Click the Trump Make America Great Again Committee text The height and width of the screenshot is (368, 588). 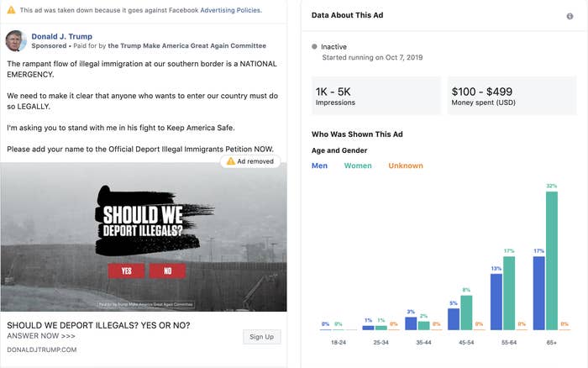pos(186,45)
